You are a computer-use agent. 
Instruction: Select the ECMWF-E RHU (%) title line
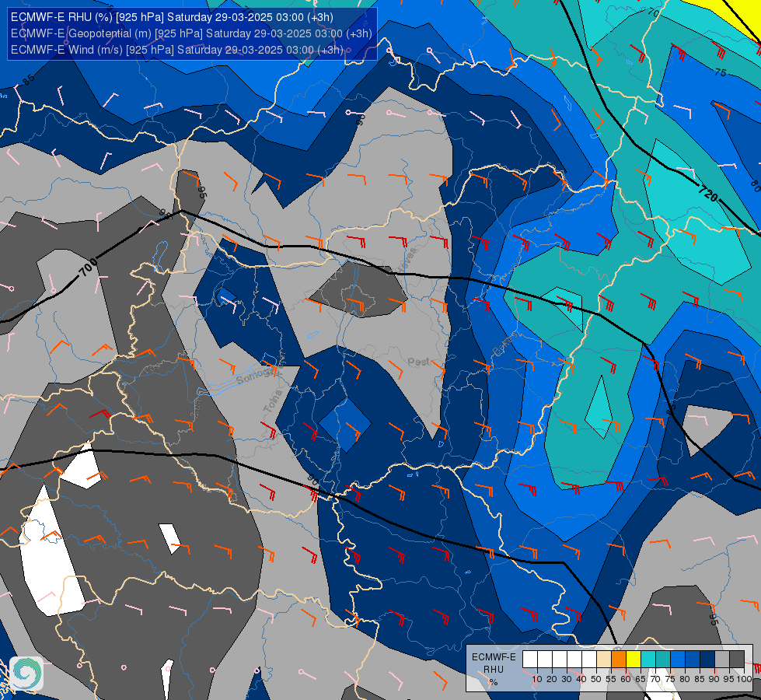pyautogui.click(x=172, y=17)
